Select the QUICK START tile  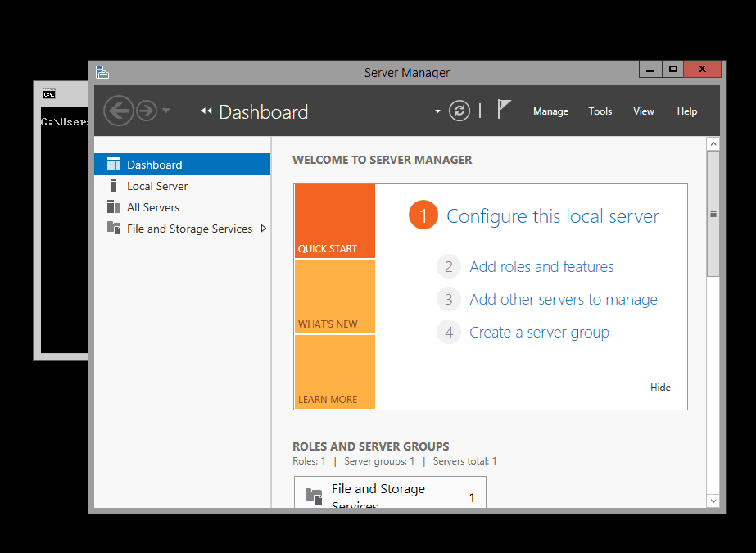335,221
